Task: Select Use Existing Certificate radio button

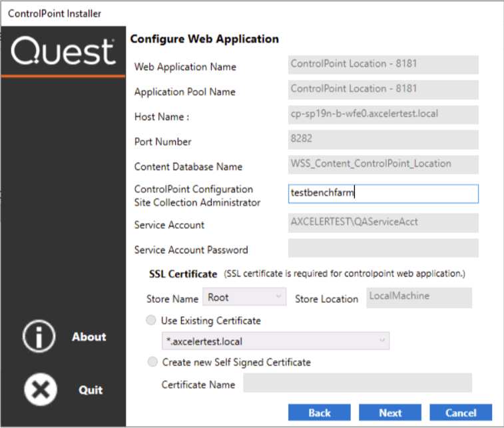Action: tap(152, 321)
